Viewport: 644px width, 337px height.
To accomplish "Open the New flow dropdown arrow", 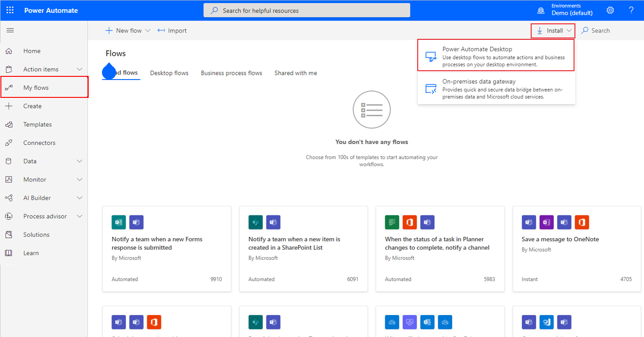I will tap(148, 31).
